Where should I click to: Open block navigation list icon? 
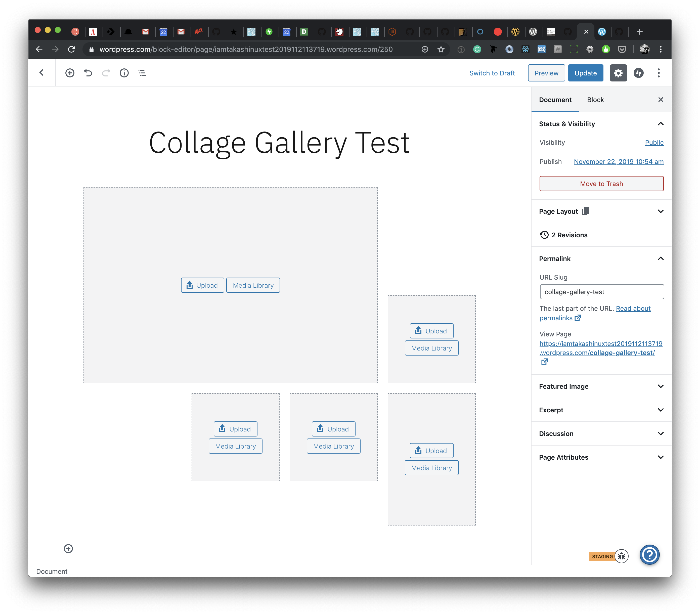coord(142,73)
